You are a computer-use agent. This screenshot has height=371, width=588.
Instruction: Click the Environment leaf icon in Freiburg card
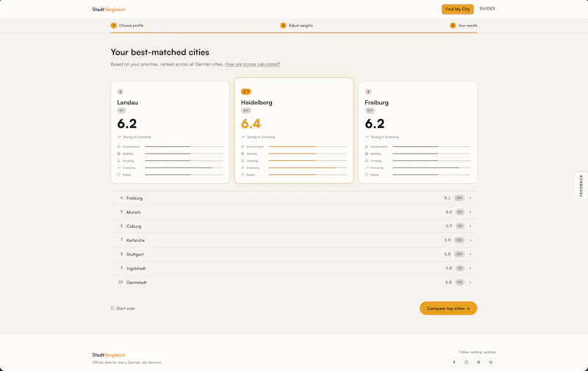pos(367,146)
